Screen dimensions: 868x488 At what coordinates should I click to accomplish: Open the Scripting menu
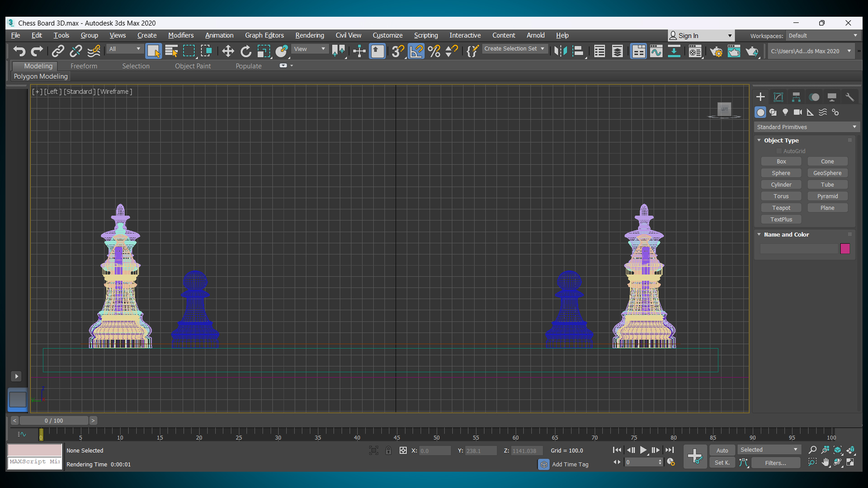[426, 35]
